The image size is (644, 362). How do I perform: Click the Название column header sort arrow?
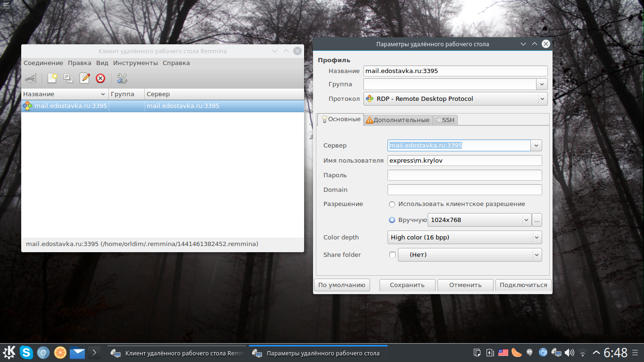103,94
